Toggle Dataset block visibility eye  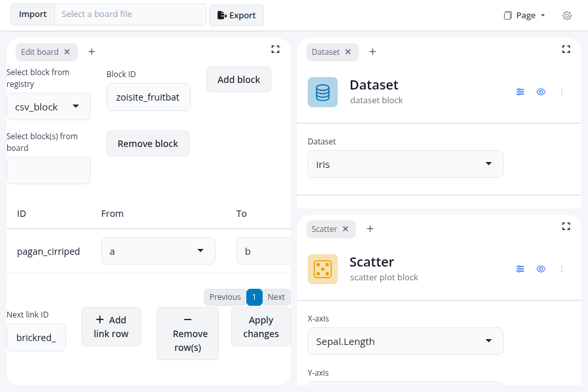(541, 92)
